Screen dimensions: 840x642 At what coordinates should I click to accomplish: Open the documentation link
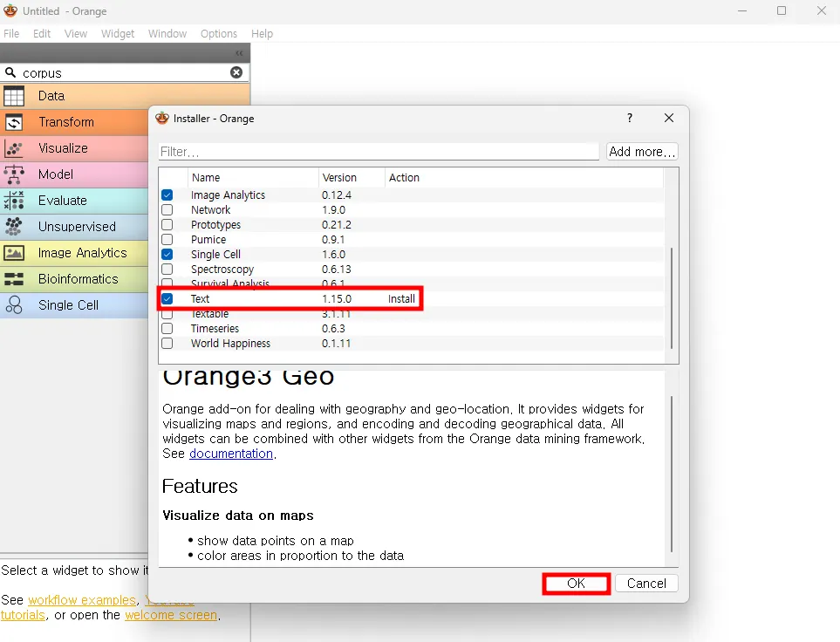click(x=231, y=454)
